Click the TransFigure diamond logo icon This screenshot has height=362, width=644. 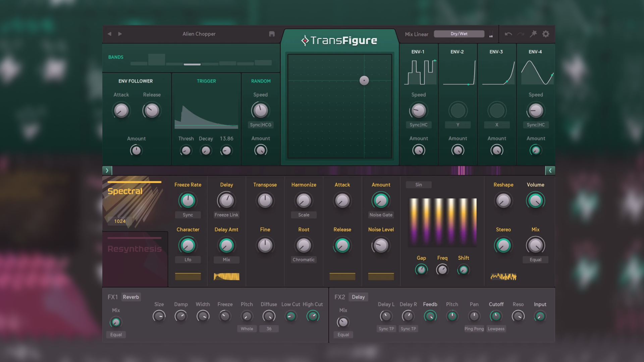coord(305,40)
